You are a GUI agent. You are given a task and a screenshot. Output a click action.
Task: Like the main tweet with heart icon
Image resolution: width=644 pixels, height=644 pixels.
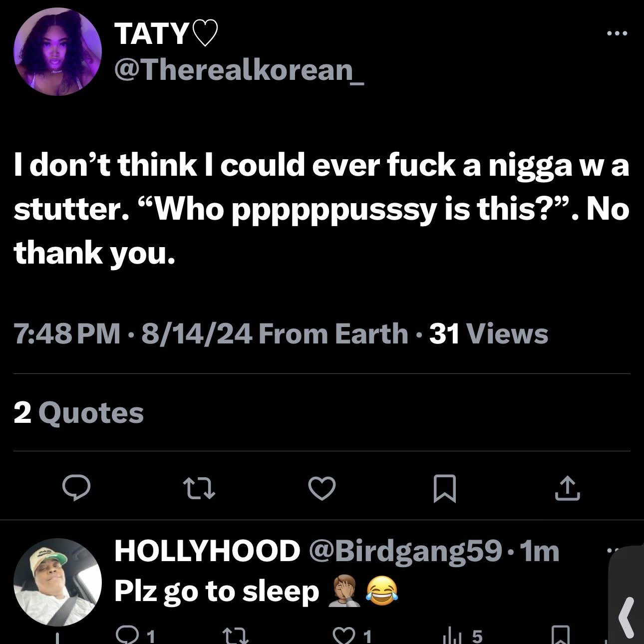[x=322, y=488]
